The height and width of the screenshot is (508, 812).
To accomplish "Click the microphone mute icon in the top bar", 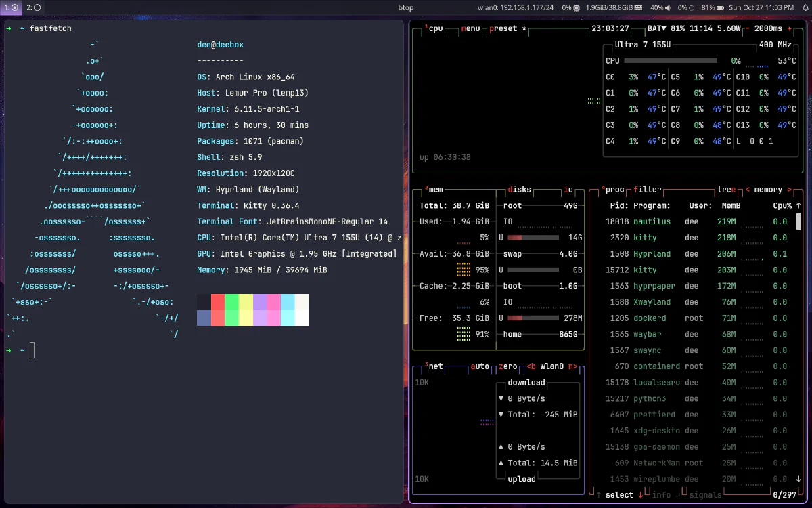I will pyautogui.click(x=692, y=7).
